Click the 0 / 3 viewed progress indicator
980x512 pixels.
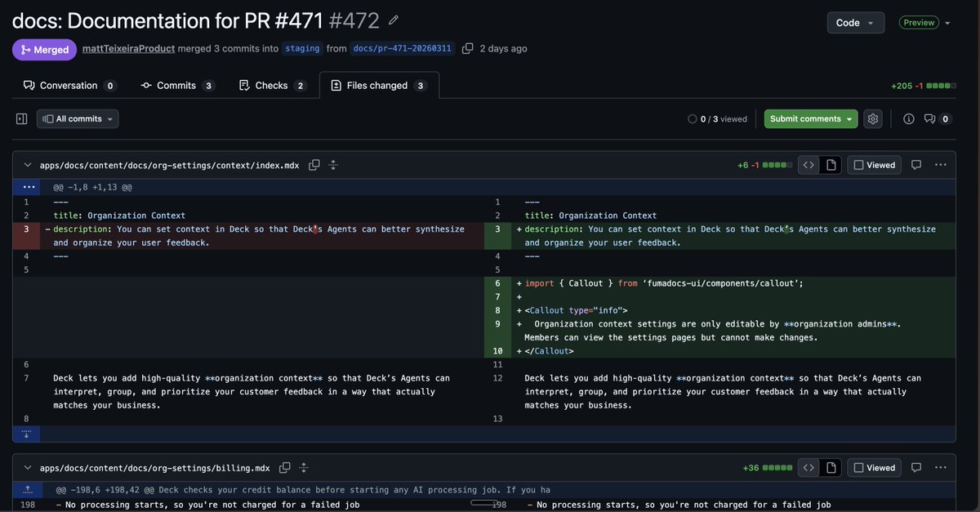[717, 119]
